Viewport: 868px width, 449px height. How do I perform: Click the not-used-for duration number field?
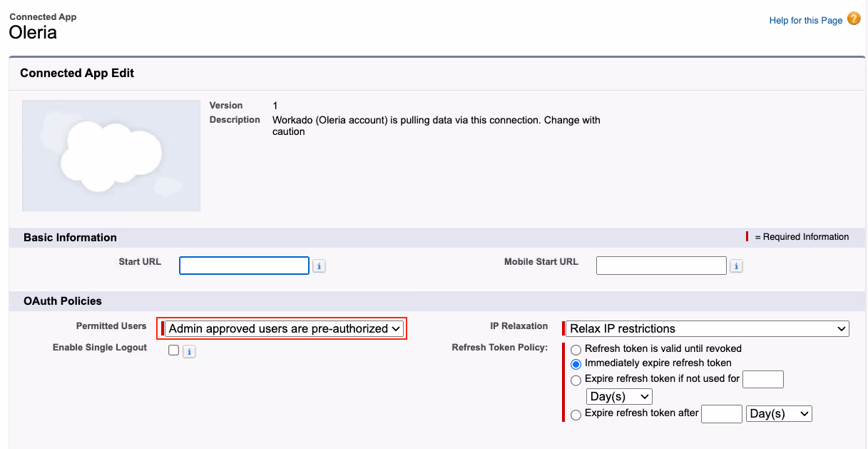point(763,379)
